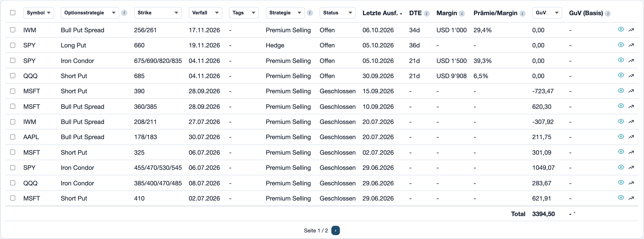This screenshot has width=644, height=239.
Task: View details eye icon for QQQ Short Put 685
Action: point(621,75)
